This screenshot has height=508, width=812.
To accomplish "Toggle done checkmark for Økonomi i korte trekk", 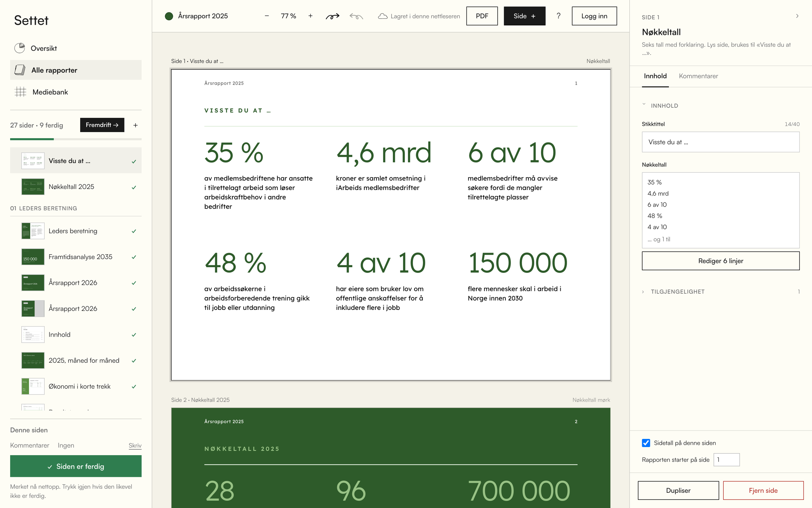I will tap(134, 386).
